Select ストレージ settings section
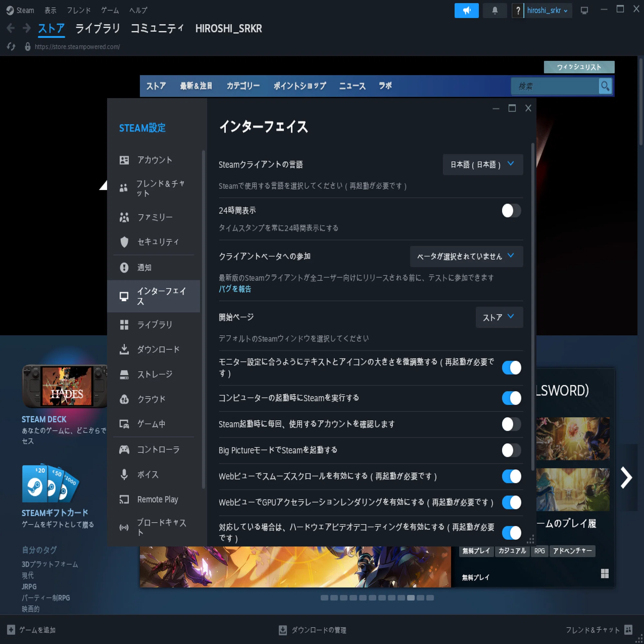The image size is (644, 644). (x=153, y=374)
